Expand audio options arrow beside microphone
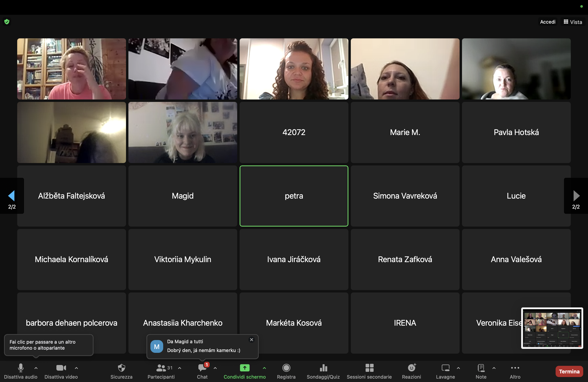 [x=36, y=368]
